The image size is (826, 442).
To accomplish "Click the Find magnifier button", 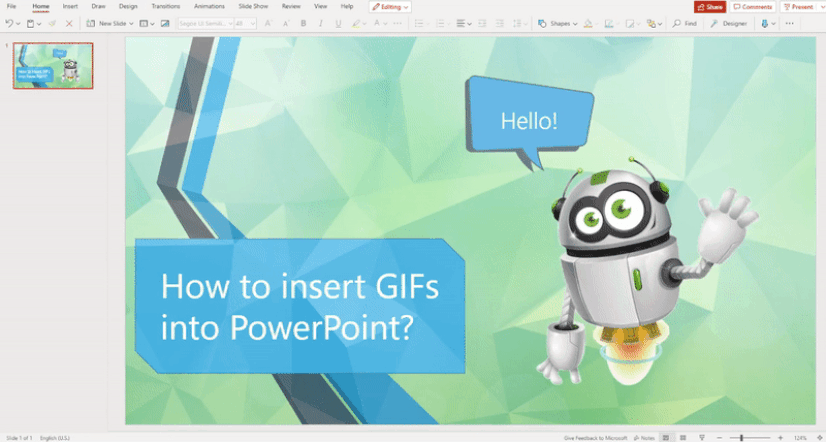I will coord(684,23).
